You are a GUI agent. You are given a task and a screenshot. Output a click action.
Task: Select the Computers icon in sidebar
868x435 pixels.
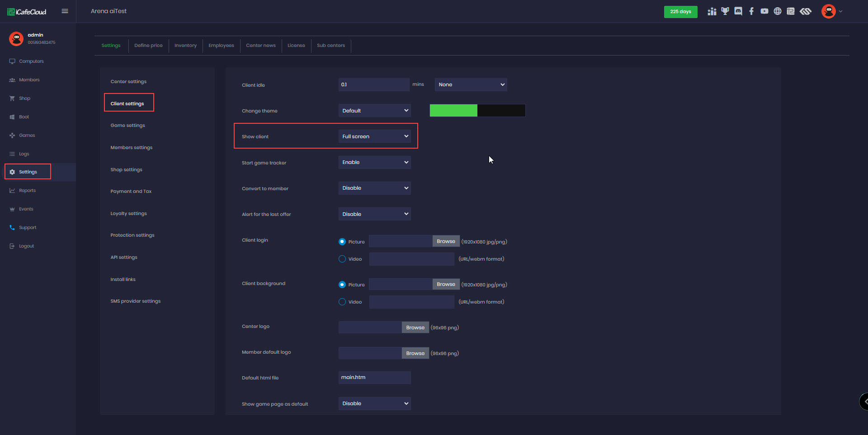(x=12, y=61)
